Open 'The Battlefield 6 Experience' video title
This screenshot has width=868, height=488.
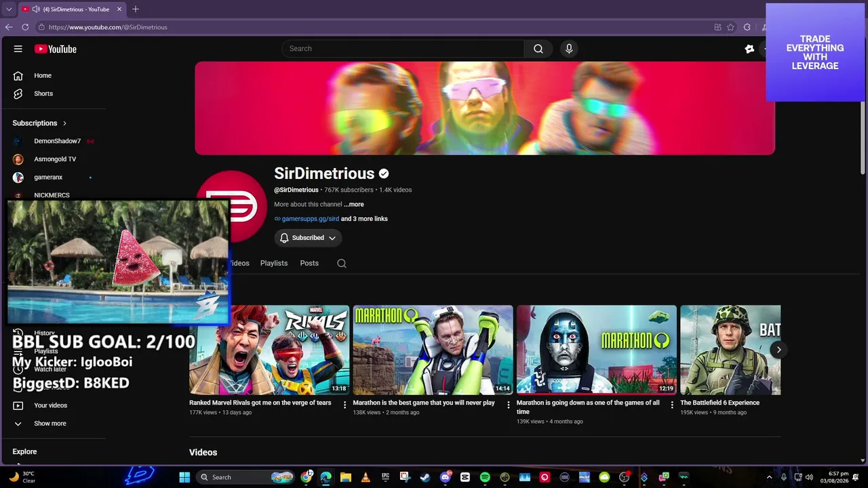(720, 403)
